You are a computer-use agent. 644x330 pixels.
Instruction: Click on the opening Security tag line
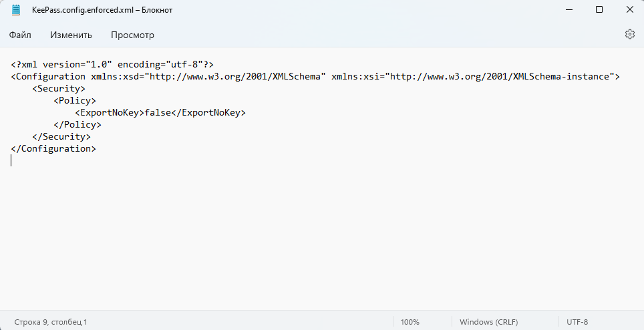(59, 89)
